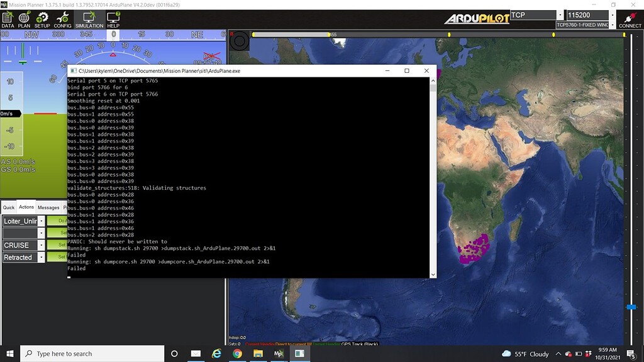Click the CONNECT button
The width and height of the screenshot is (644, 362).
[629, 21]
